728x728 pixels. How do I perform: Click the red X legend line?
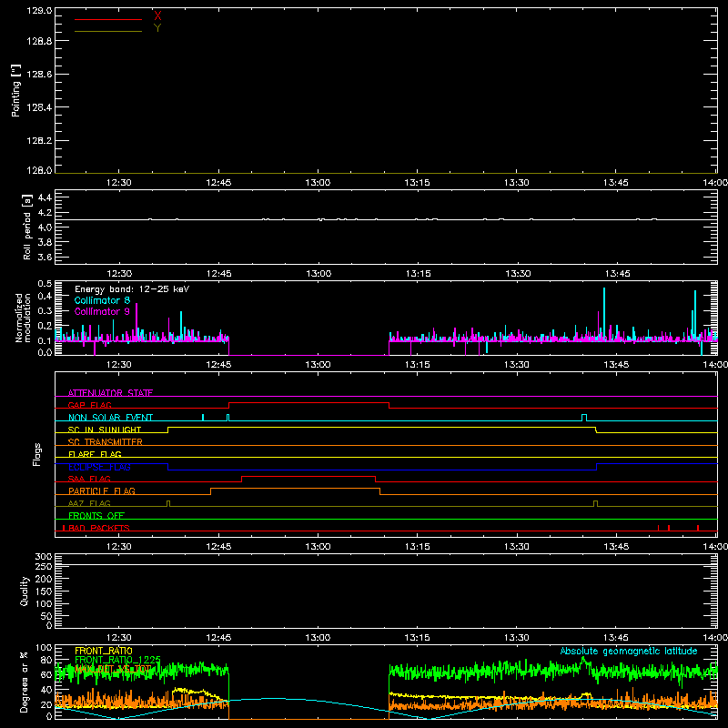108,19
